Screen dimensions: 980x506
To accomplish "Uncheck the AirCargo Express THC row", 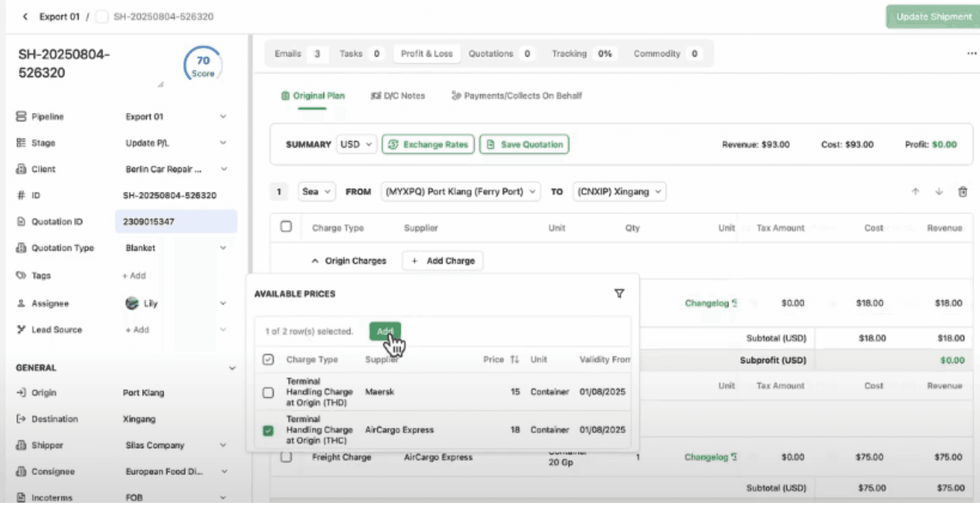I will pos(268,430).
